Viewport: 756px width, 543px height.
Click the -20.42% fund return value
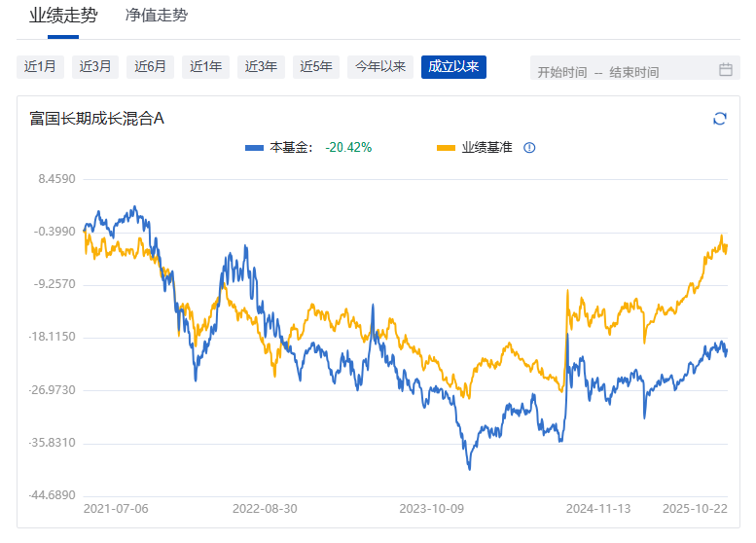pos(348,148)
